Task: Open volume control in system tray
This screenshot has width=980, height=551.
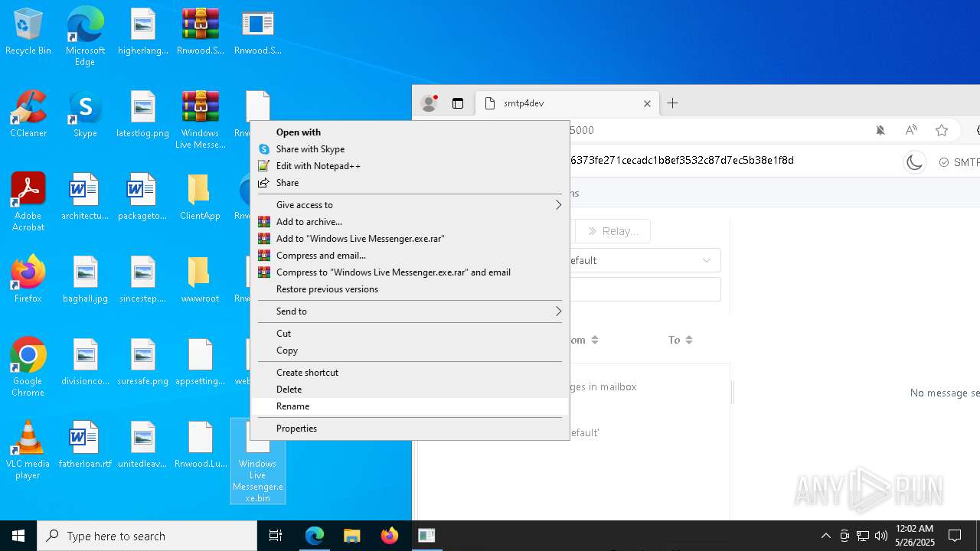Action: coord(881,536)
